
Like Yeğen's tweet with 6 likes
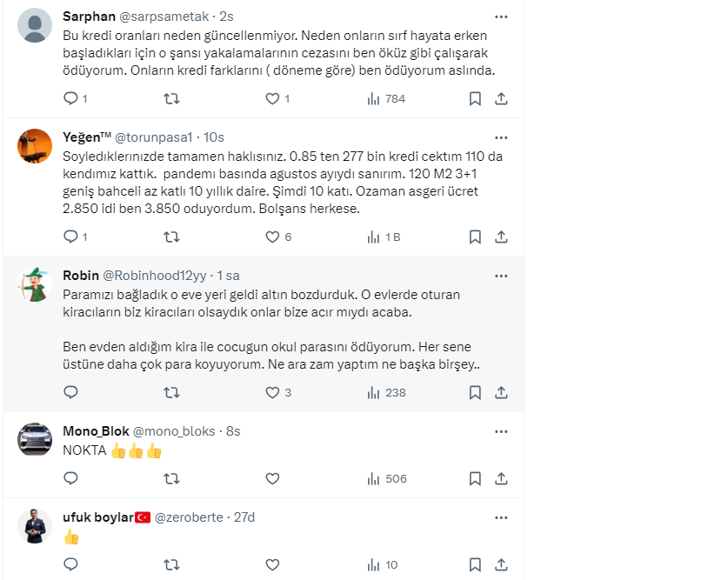click(x=272, y=237)
